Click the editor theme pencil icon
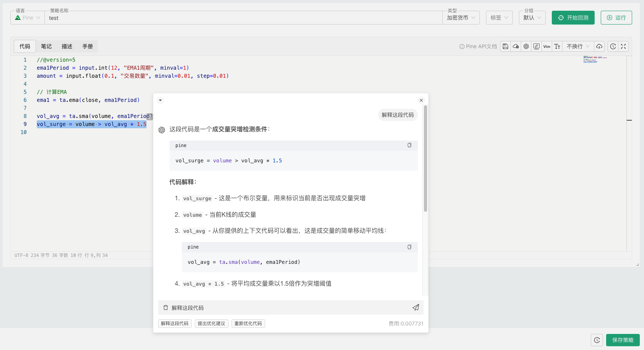 tap(537, 46)
